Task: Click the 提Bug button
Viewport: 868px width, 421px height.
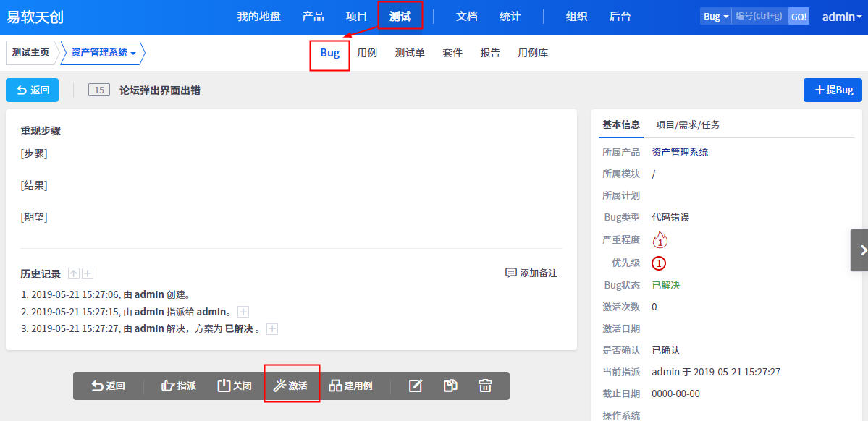Action: (x=833, y=90)
